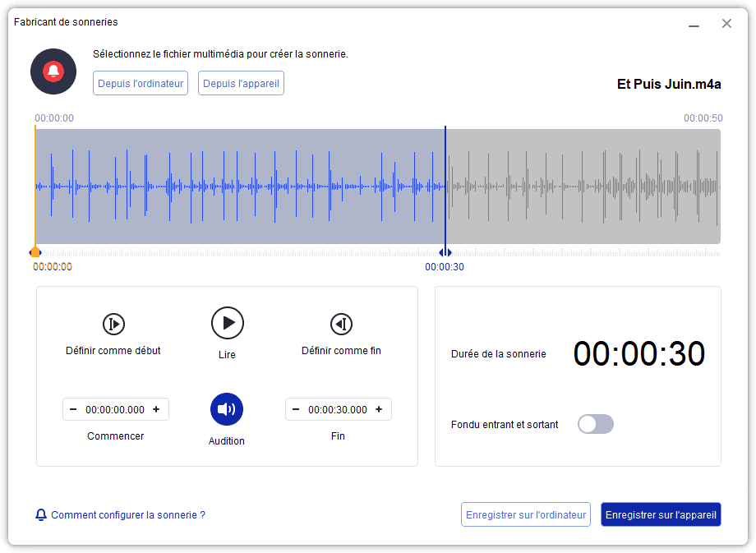Click the 'Définir comme début' icon
Screen dimensions: 756x553
(113, 324)
